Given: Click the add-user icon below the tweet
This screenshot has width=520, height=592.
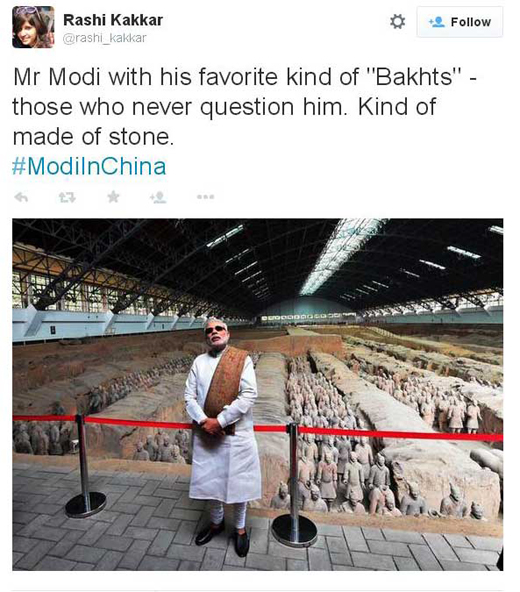Looking at the screenshot, I should (x=158, y=197).
